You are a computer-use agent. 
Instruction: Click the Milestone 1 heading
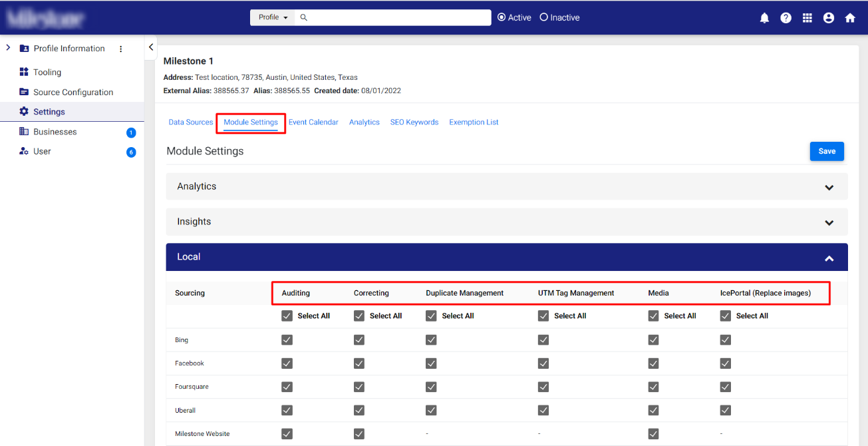[x=188, y=61]
